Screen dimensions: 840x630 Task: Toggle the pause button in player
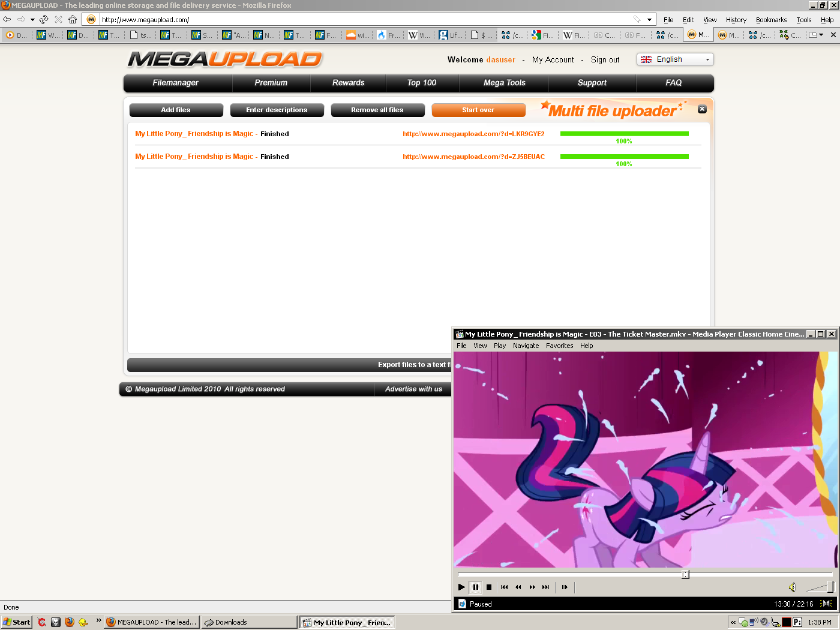475,587
